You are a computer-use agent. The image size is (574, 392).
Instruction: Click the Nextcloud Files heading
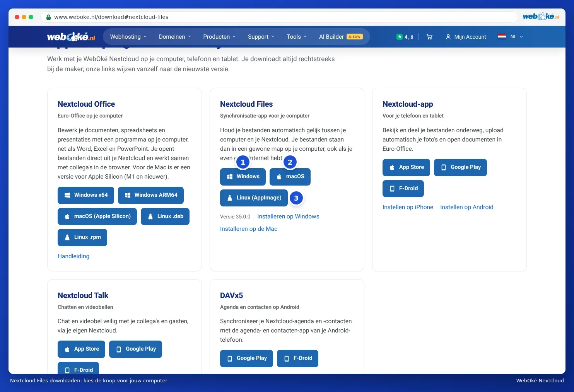246,104
